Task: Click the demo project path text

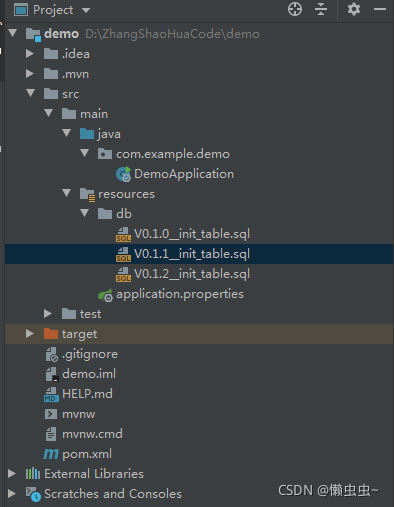Action: tap(172, 34)
